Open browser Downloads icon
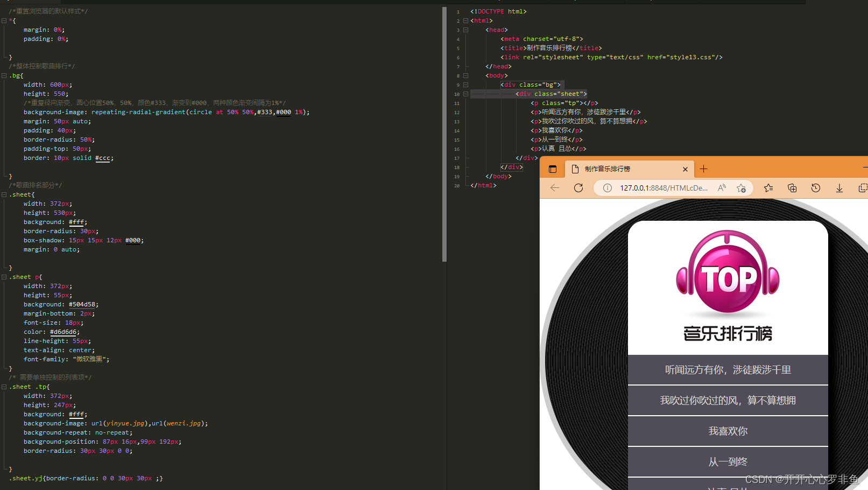This screenshot has width=868, height=490. coord(839,188)
